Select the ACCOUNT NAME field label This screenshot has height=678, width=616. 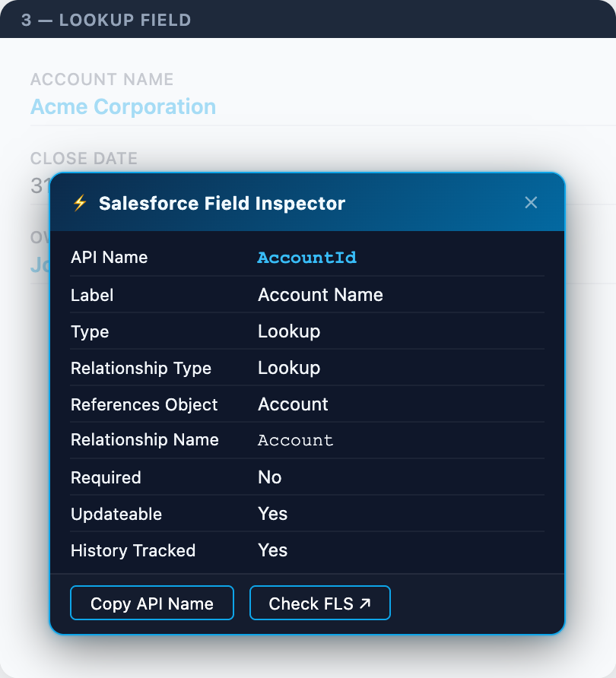[101, 79]
